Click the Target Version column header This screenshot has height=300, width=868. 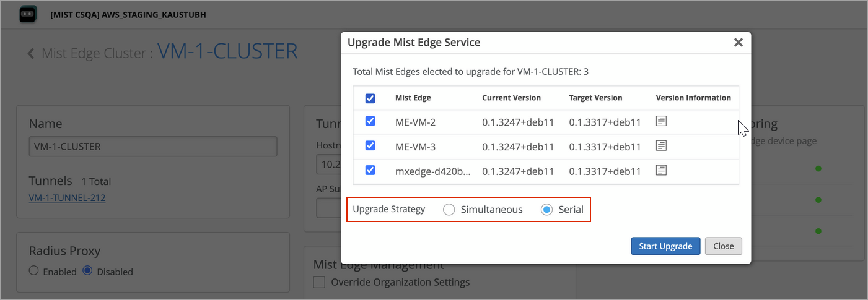click(x=595, y=98)
